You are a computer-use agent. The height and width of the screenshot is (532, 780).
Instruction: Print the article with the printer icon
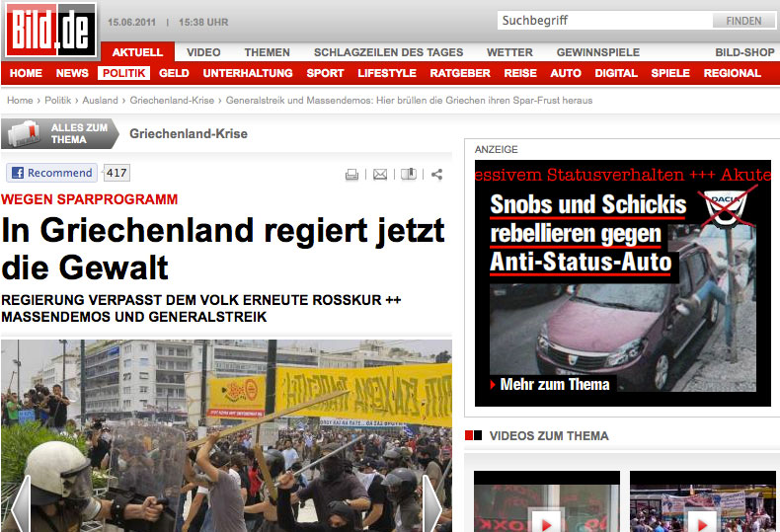tap(351, 175)
